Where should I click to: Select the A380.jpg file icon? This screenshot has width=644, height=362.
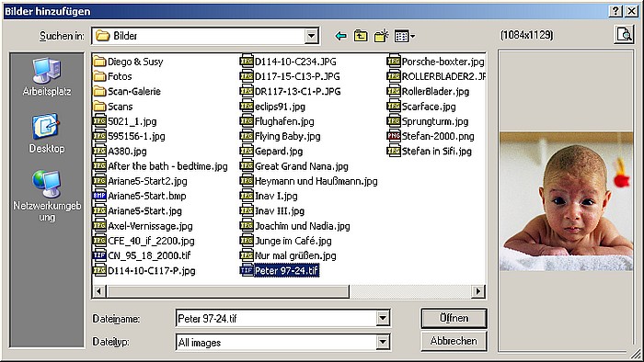pyautogui.click(x=99, y=151)
